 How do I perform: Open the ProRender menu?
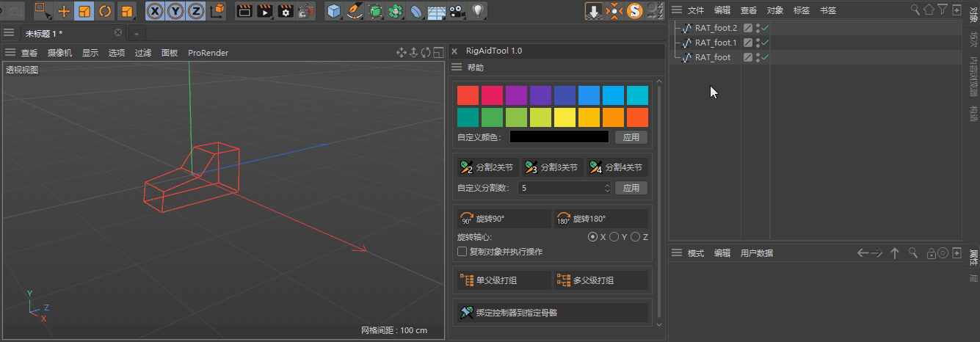click(208, 53)
